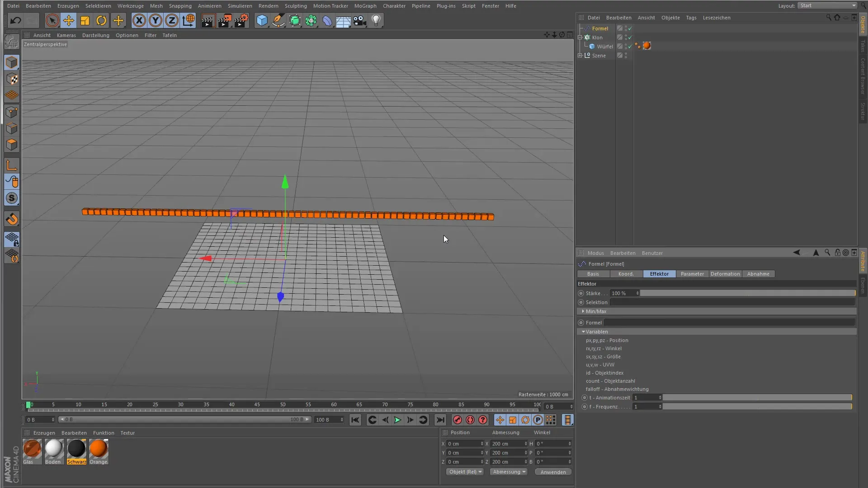Viewport: 868px width, 488px height.
Task: Add a cube primitive object
Action: [262, 20]
